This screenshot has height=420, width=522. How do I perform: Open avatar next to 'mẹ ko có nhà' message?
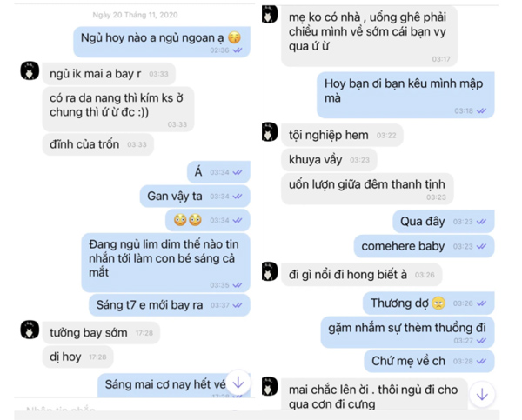(x=270, y=14)
